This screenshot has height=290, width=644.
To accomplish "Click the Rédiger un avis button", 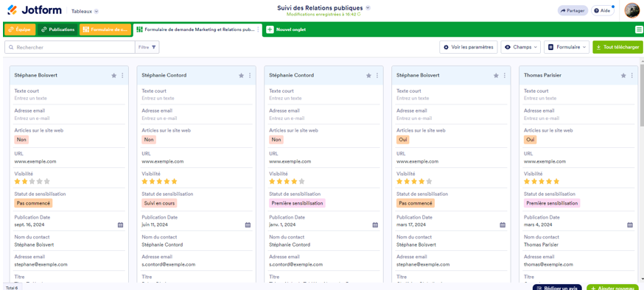I will [x=557, y=288].
